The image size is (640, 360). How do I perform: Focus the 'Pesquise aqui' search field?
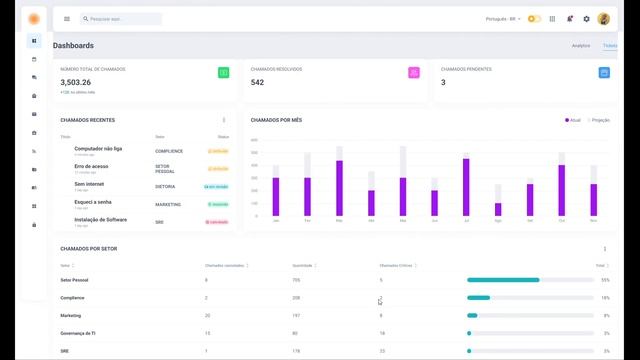121,19
